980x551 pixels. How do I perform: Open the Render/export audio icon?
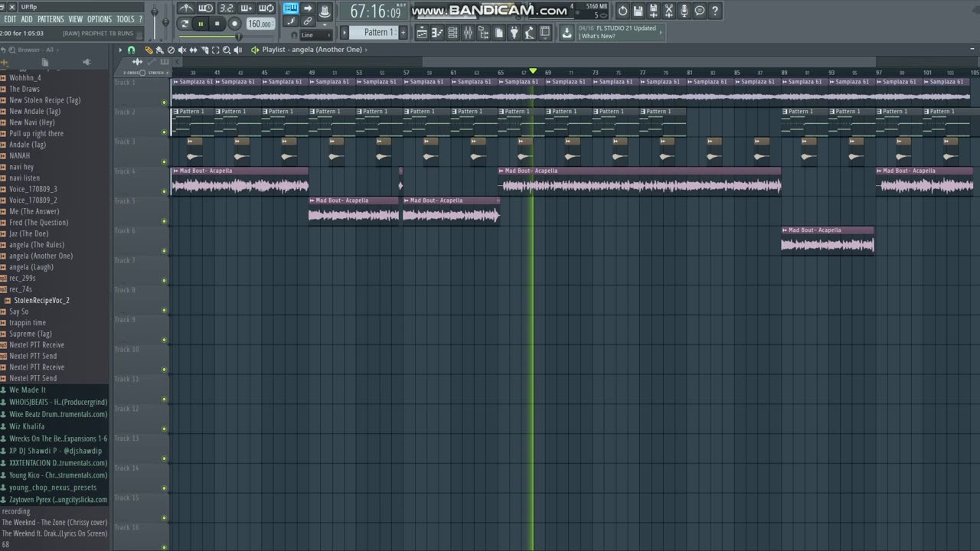(653, 11)
